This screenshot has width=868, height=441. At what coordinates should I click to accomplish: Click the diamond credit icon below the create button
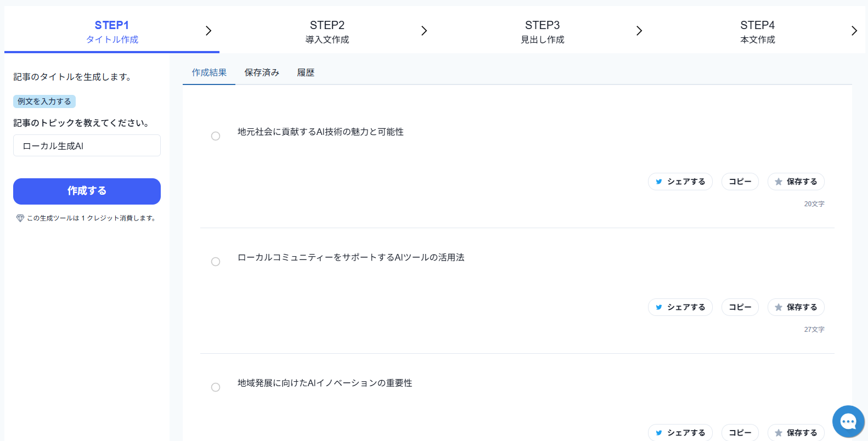[x=20, y=218]
